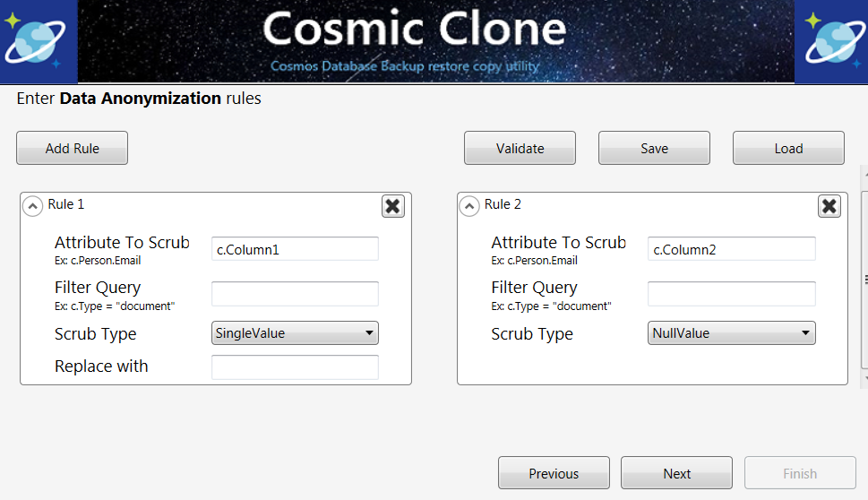Open the NullValue Scrub Type dropdown
This screenshot has height=500, width=868.
point(731,332)
